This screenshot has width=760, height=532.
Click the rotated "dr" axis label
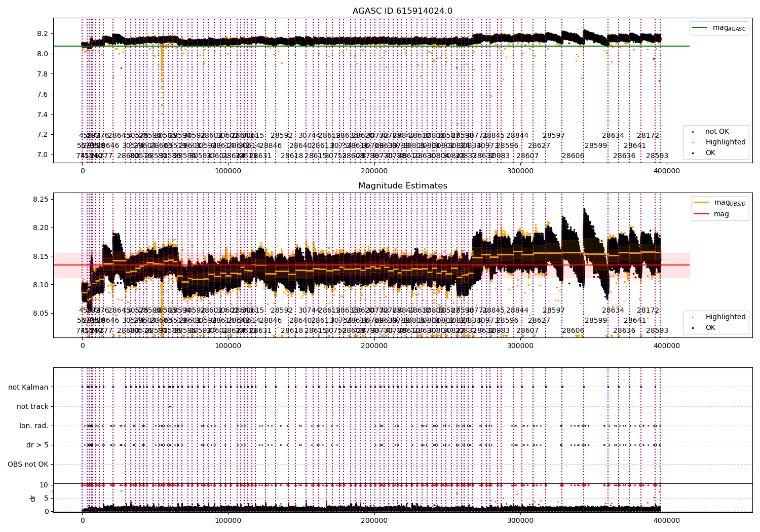pos(33,498)
